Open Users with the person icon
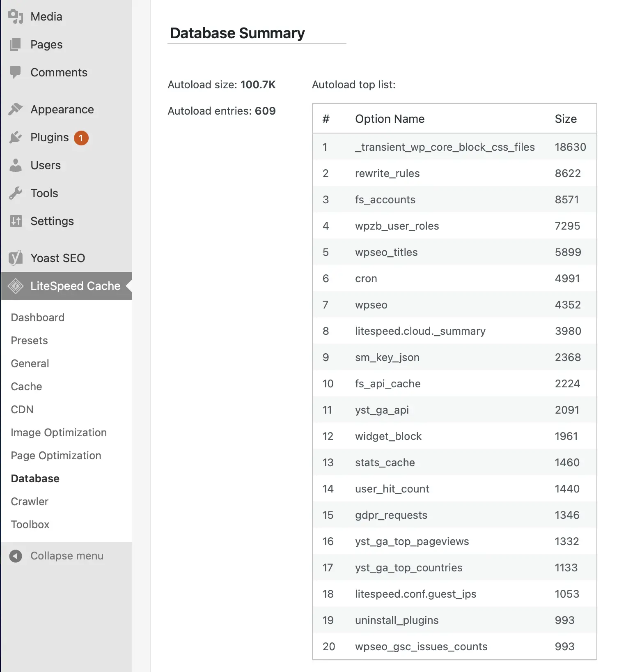Image resolution: width=642 pixels, height=672 pixels. (x=16, y=165)
